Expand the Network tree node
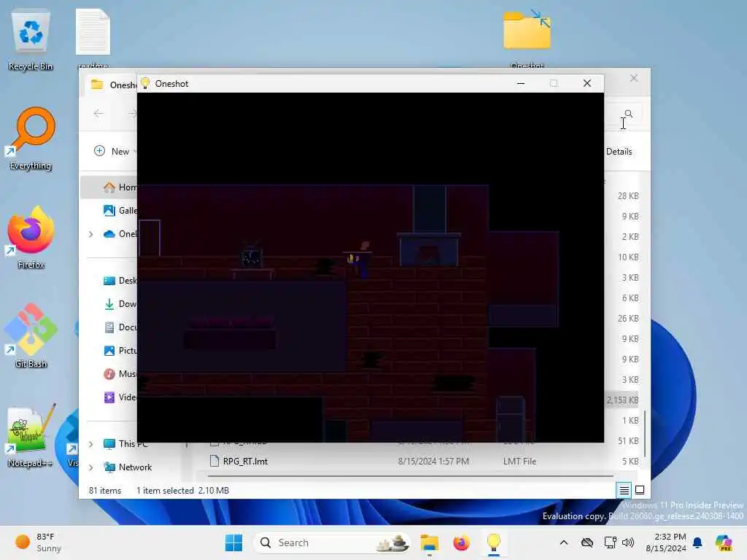 (x=90, y=467)
